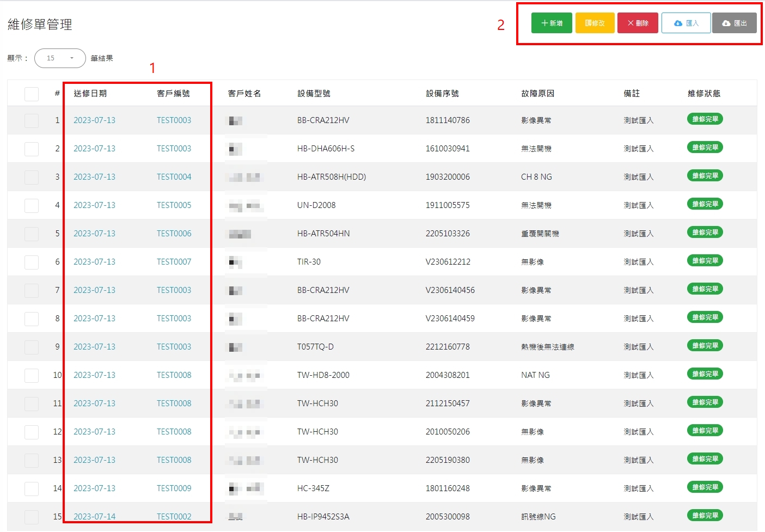Click the 匯入 import cloud button
765x532 pixels.
[x=686, y=23]
